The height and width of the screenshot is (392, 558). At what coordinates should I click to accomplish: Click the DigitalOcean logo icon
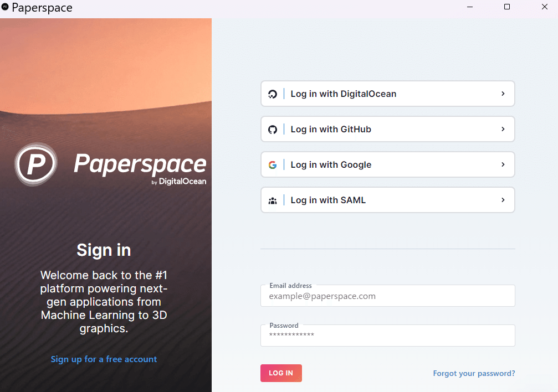click(x=273, y=94)
